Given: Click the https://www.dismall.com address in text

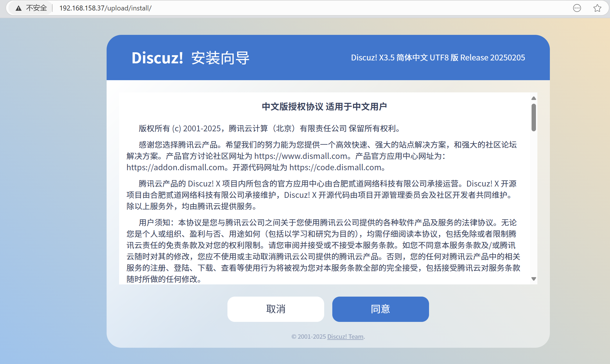Looking at the screenshot, I should (301, 156).
